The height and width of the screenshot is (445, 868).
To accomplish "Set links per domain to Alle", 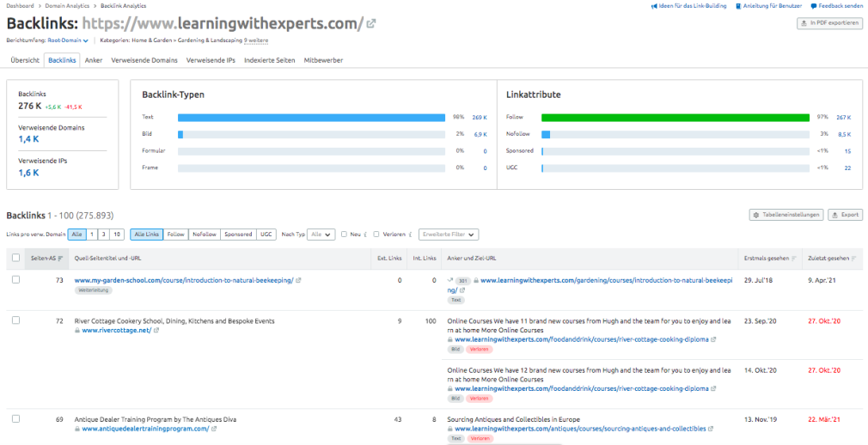I will pos(76,235).
